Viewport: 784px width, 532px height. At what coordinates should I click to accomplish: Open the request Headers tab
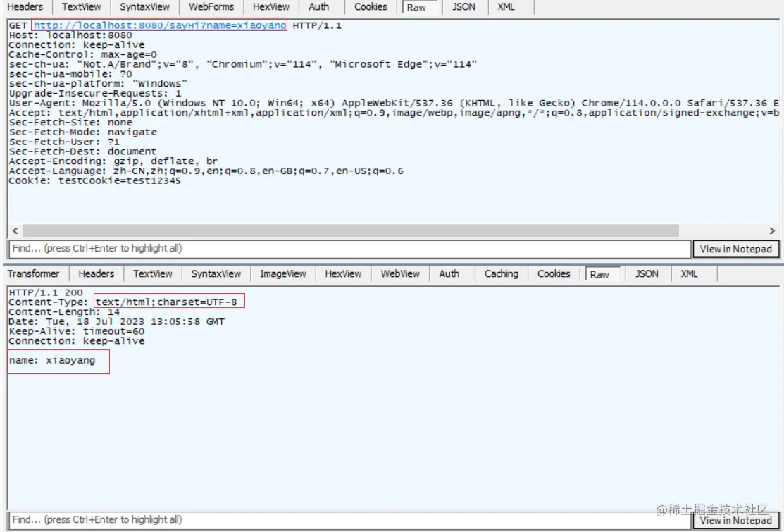(x=25, y=7)
